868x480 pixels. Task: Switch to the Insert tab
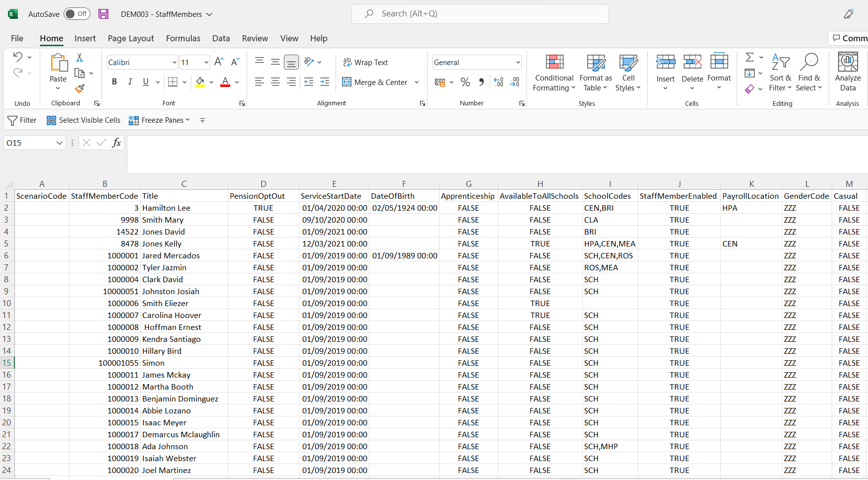click(x=85, y=38)
